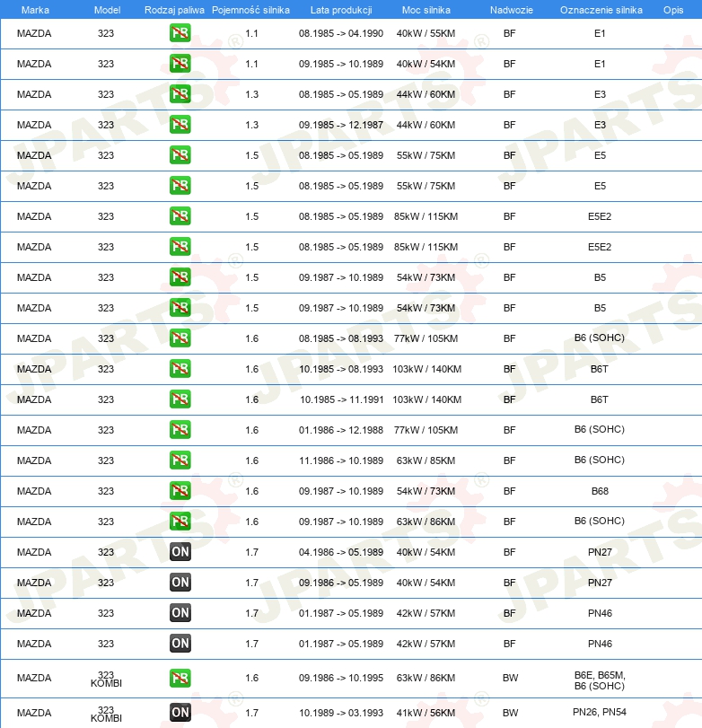Select the date range 09.1985 -> 12.1987
Image resolution: width=702 pixels, height=728 pixels.
(x=341, y=125)
